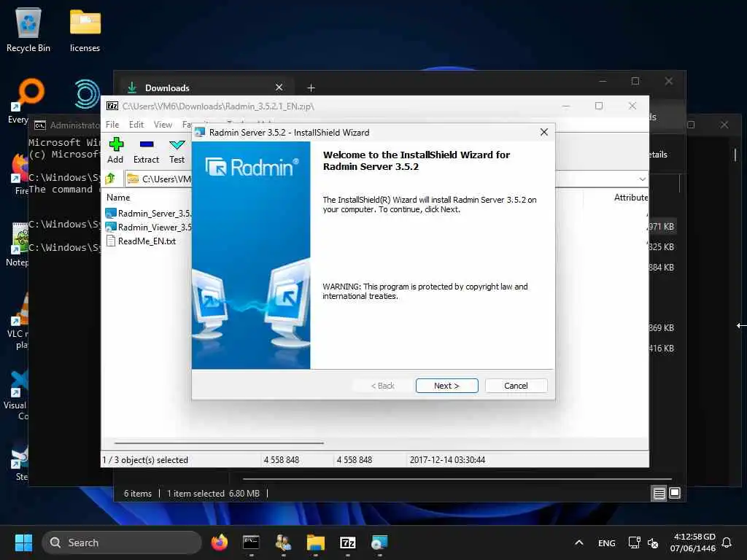
Task: Click the File Explorer horizontal scrollbar
Action: [x=457, y=478]
